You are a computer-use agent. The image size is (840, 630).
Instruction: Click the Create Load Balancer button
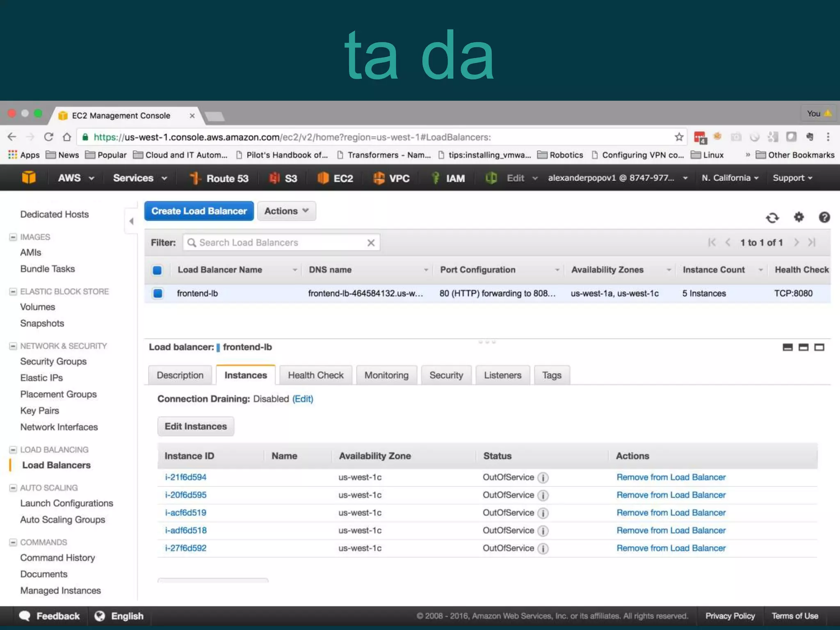(199, 211)
